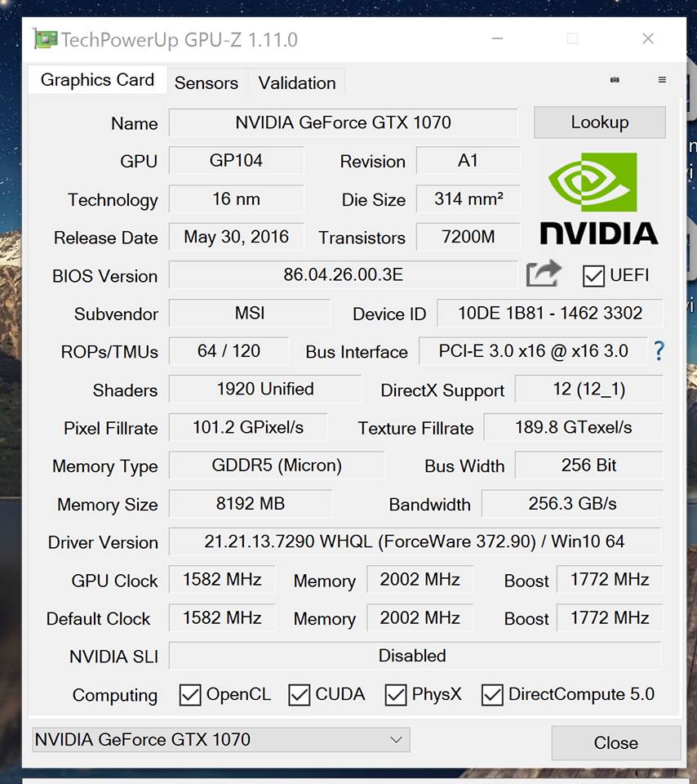Take a screenshot with the camera icon
The image size is (697, 784).
coord(615,79)
